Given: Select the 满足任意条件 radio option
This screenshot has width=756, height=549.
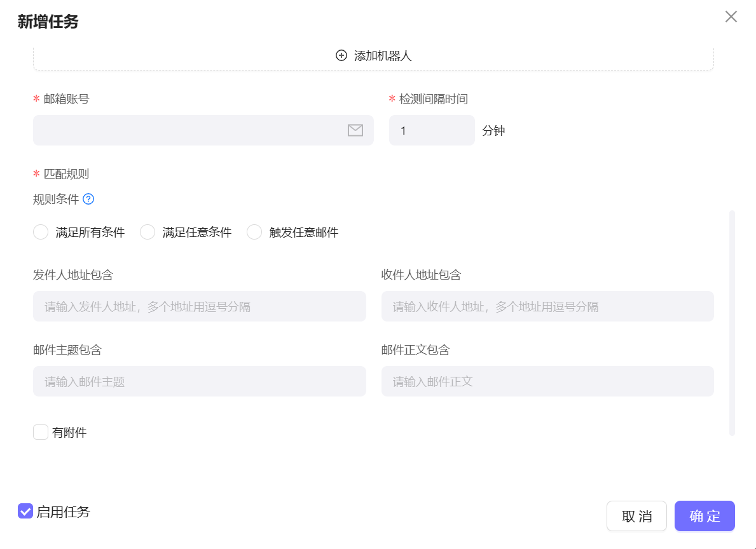Looking at the screenshot, I should pyautogui.click(x=148, y=232).
